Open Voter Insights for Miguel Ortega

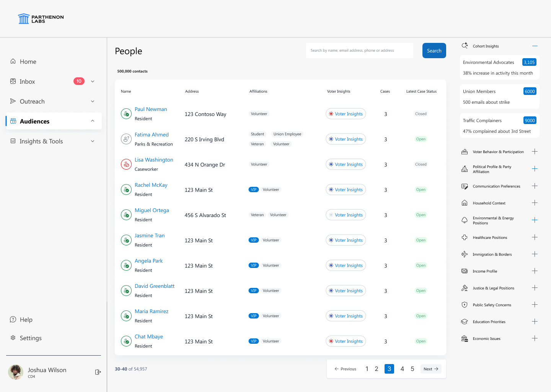[346, 215]
